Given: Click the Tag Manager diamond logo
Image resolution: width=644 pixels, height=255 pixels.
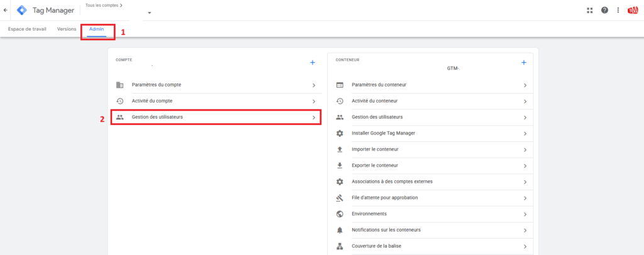Looking at the screenshot, I should pyautogui.click(x=22, y=10).
